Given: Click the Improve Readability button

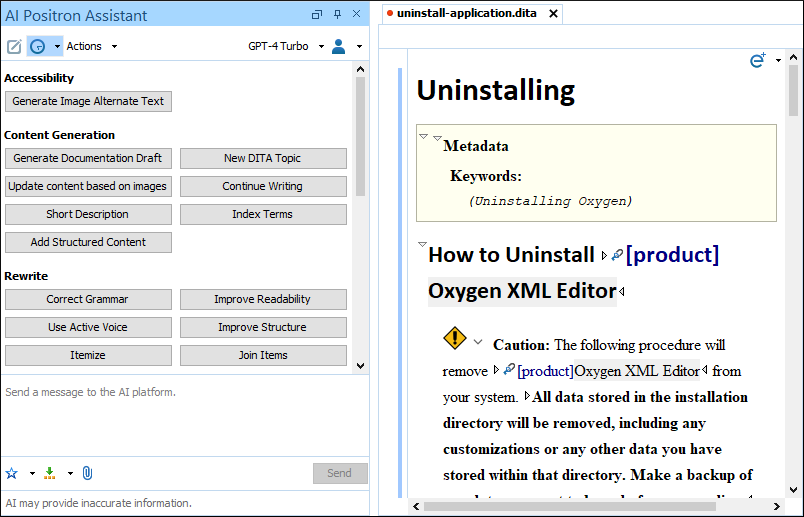Looking at the screenshot, I should [263, 300].
